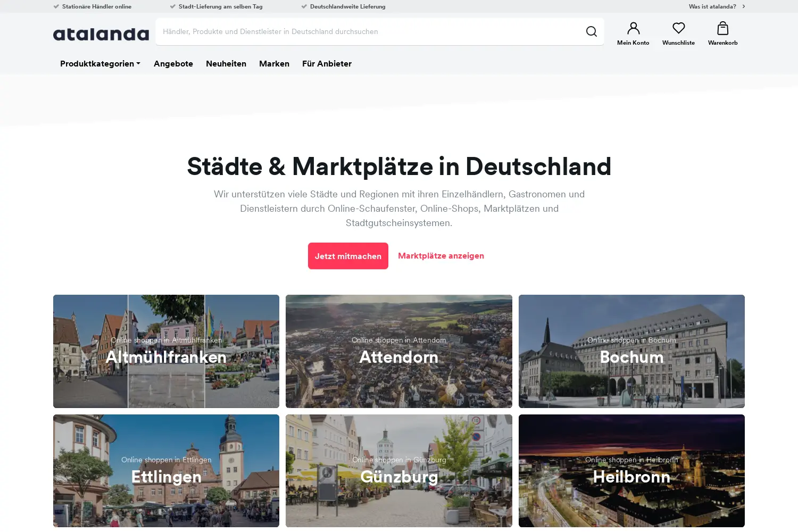Click the Marktplätze anzeigen link
Viewport: 798px width, 532px height.
[441, 256]
